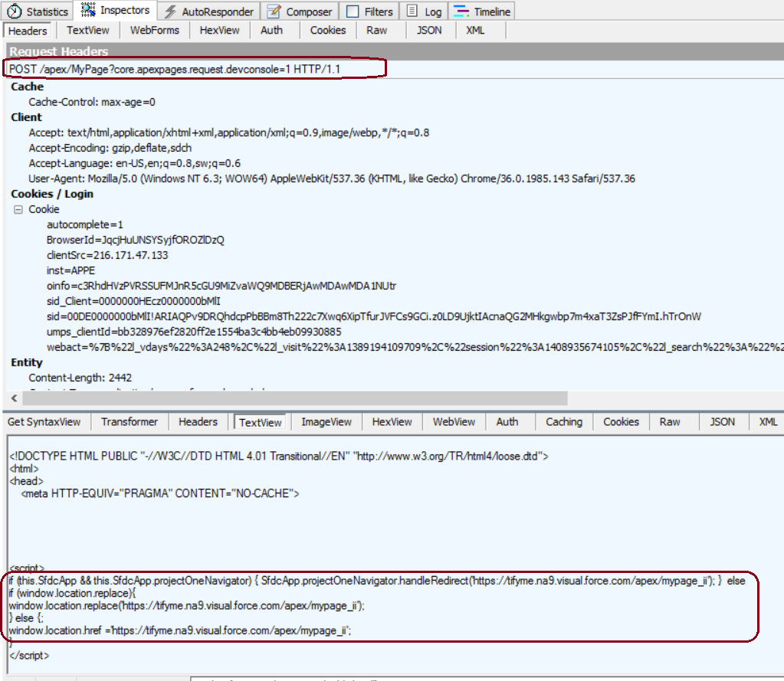Screen dimensions: 784x681
Task: Click the Inspectors tab icon
Action: tap(88, 9)
